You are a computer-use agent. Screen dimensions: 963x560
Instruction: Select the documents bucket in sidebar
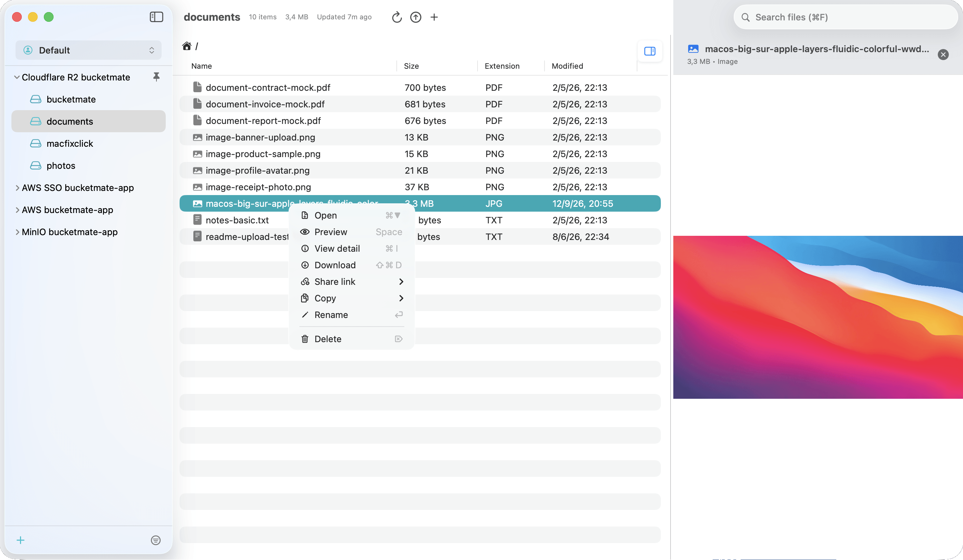tap(89, 122)
